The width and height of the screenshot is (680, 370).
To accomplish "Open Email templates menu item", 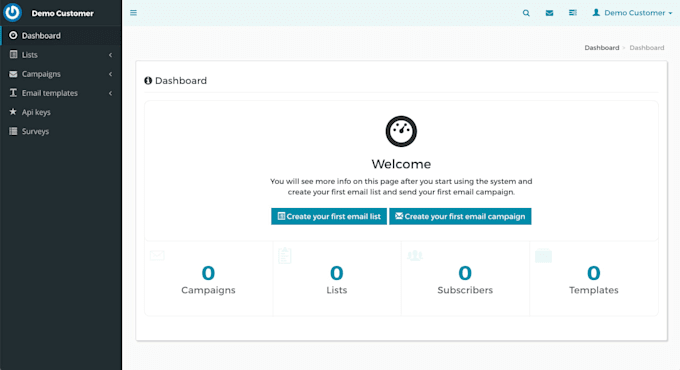I will pos(61,93).
